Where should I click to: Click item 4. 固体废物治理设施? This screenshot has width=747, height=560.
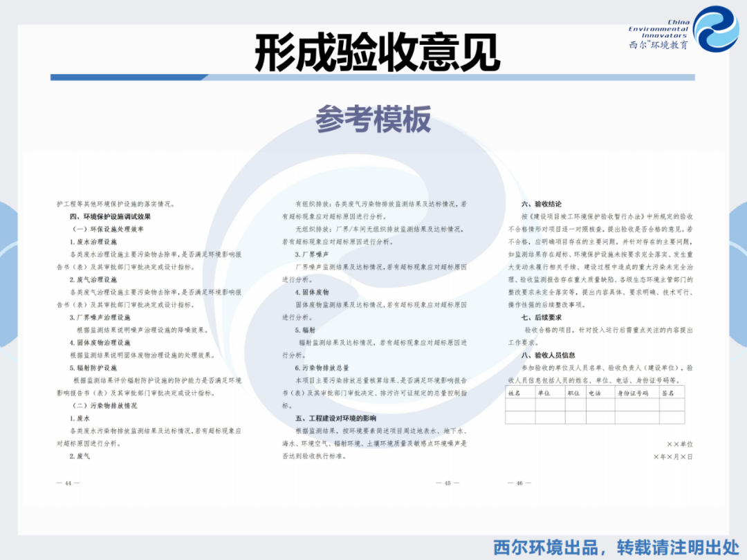pos(100,343)
